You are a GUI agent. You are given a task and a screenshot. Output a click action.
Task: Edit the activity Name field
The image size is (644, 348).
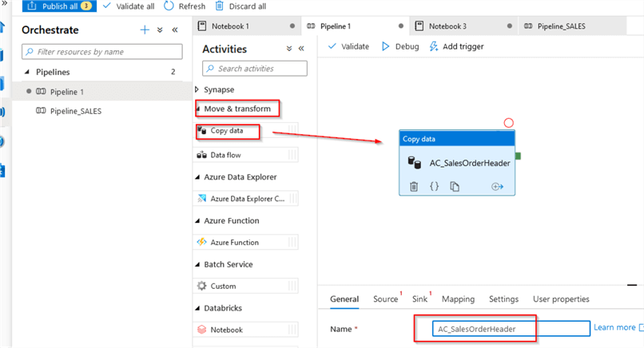click(x=511, y=329)
